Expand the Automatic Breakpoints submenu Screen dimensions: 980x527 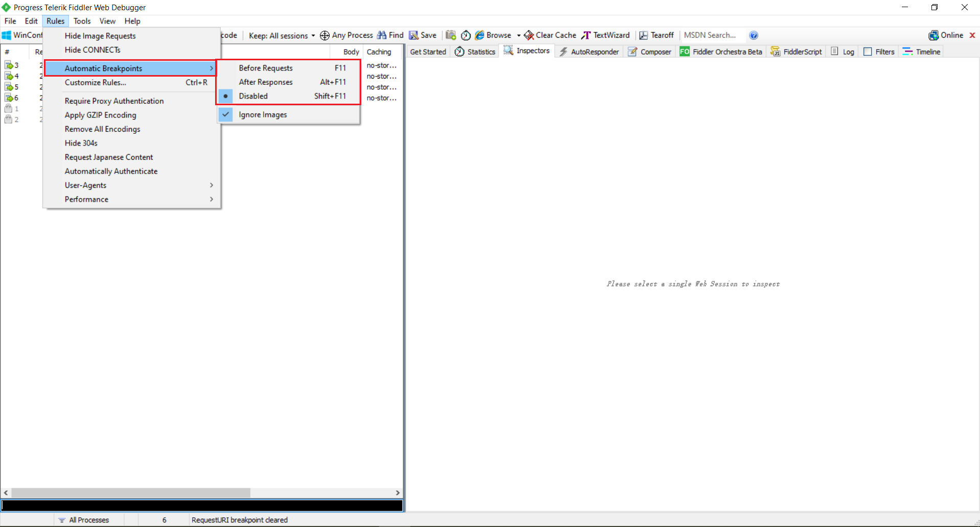[130, 68]
